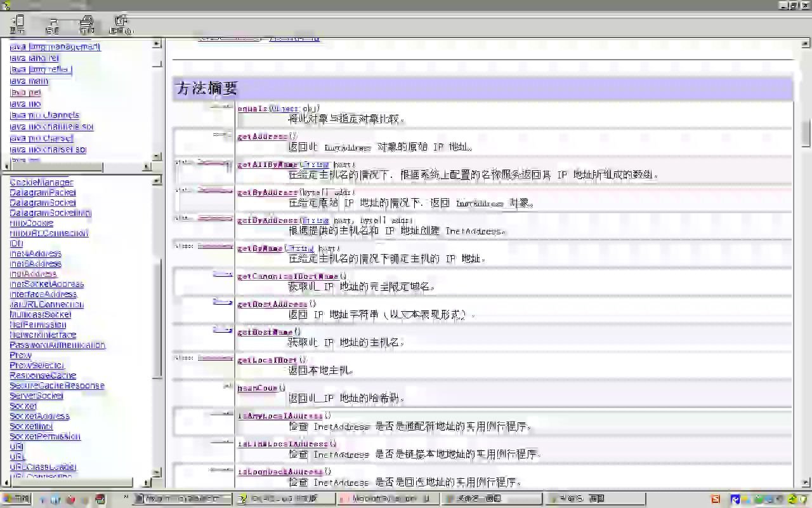Open the PasswordAuthentication class link
The width and height of the screenshot is (812, 508).
(57, 345)
